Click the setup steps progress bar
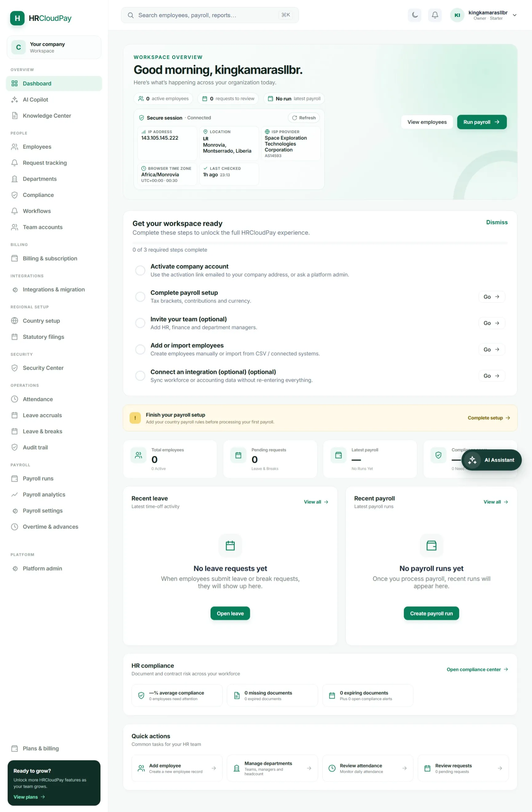 coord(320,243)
